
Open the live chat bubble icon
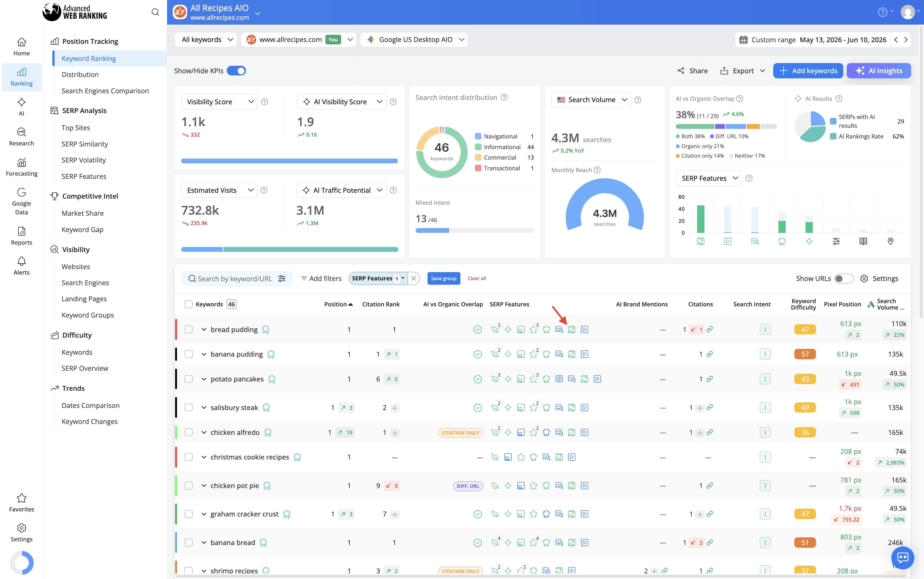click(903, 558)
